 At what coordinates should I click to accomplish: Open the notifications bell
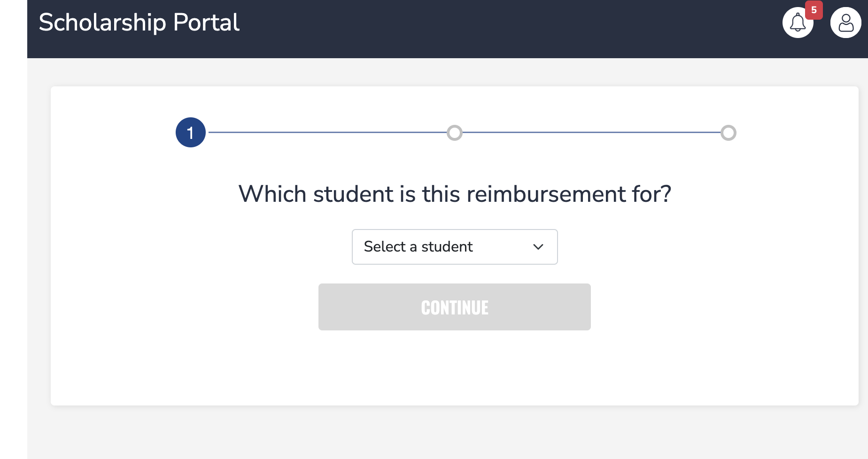(x=798, y=23)
